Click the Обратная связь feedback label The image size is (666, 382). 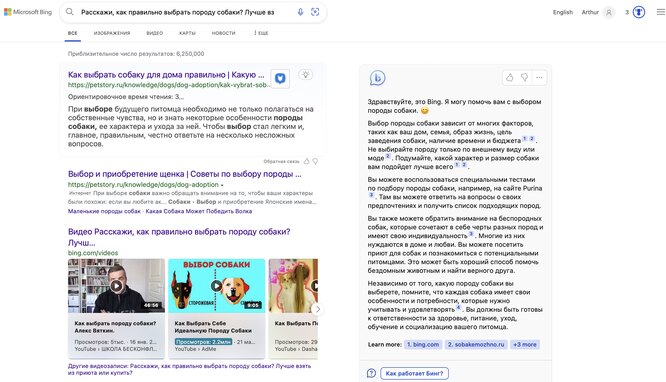(281, 161)
